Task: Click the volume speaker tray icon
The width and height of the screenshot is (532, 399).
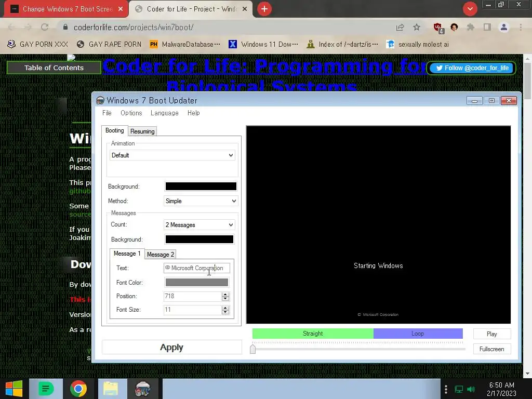Action: coord(471,389)
